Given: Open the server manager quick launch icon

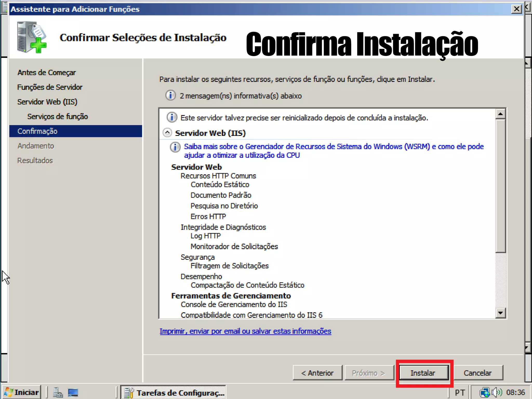Looking at the screenshot, I should click(58, 392).
